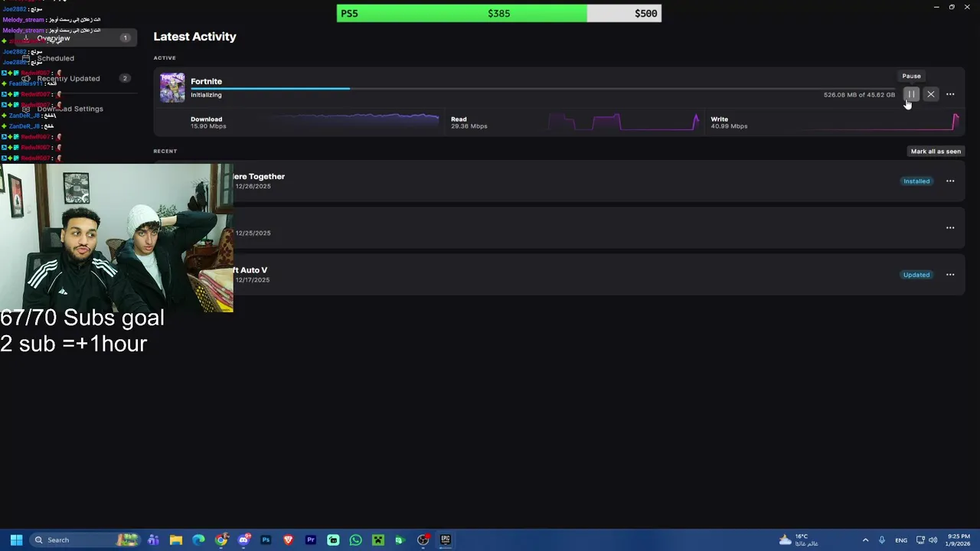The height and width of the screenshot is (551, 980).
Task: Open the Fortnite row's three-dot options menu
Action: coord(950,94)
